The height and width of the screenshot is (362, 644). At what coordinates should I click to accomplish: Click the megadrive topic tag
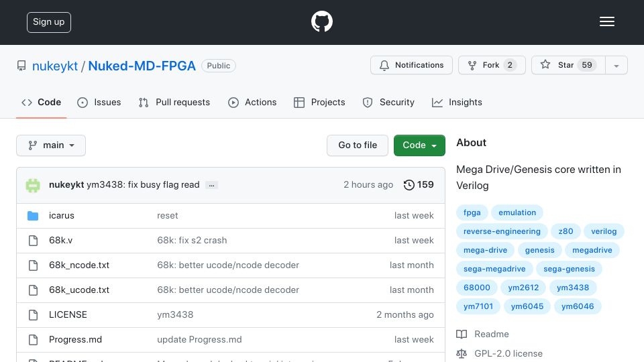(592, 250)
